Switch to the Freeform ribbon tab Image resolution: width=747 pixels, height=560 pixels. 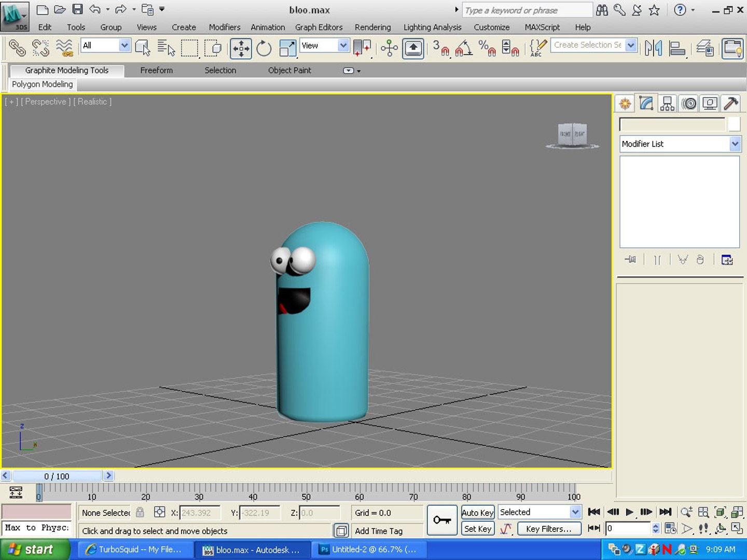click(x=157, y=71)
